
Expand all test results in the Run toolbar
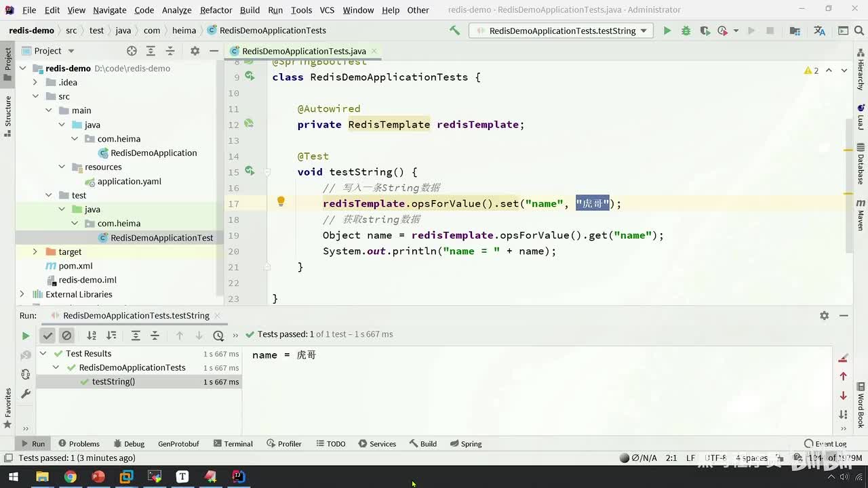136,335
